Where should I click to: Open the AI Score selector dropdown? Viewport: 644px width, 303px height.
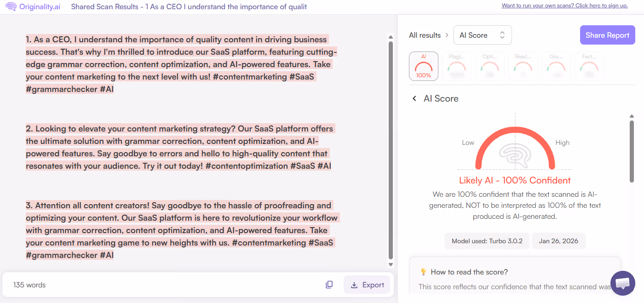pyautogui.click(x=483, y=35)
